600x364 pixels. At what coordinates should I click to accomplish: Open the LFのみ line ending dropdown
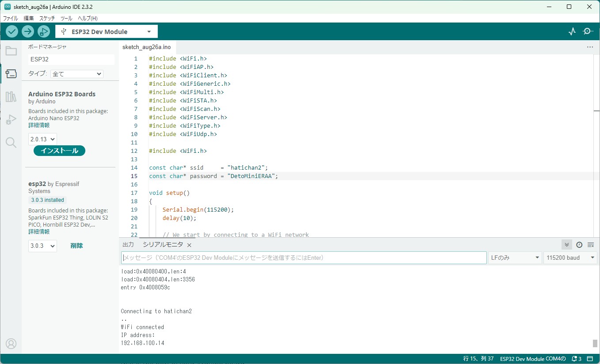[515, 258]
